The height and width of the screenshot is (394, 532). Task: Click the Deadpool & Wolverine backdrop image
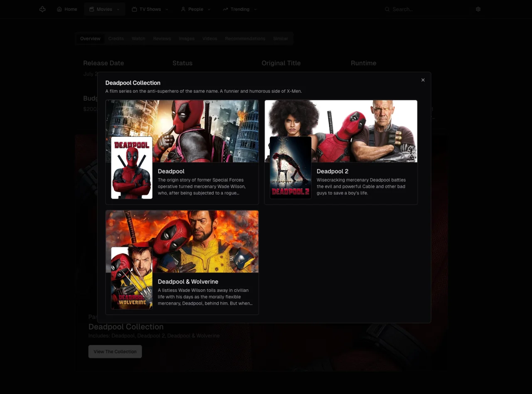click(x=182, y=241)
